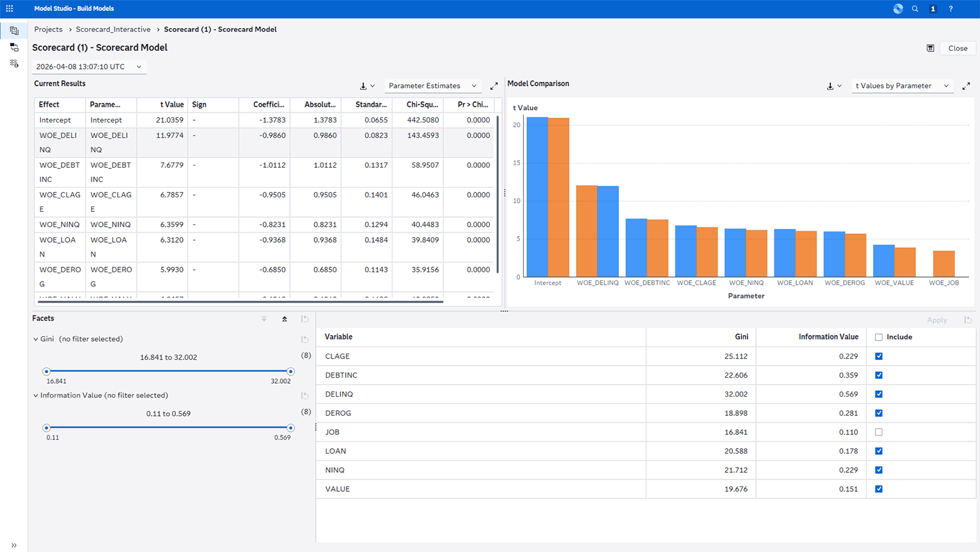980x552 pixels.
Task: Collapse all facets in the Facets panel
Action: 284,318
